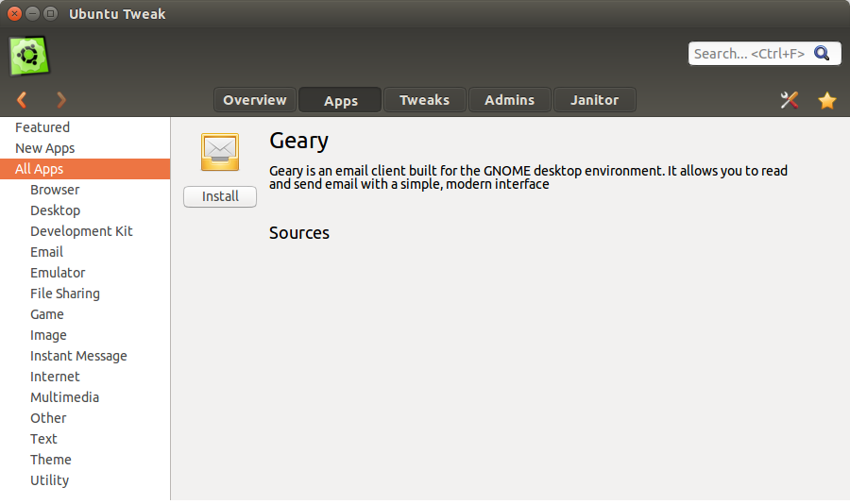
Task: Go forward with the right arrow
Action: [x=61, y=100]
